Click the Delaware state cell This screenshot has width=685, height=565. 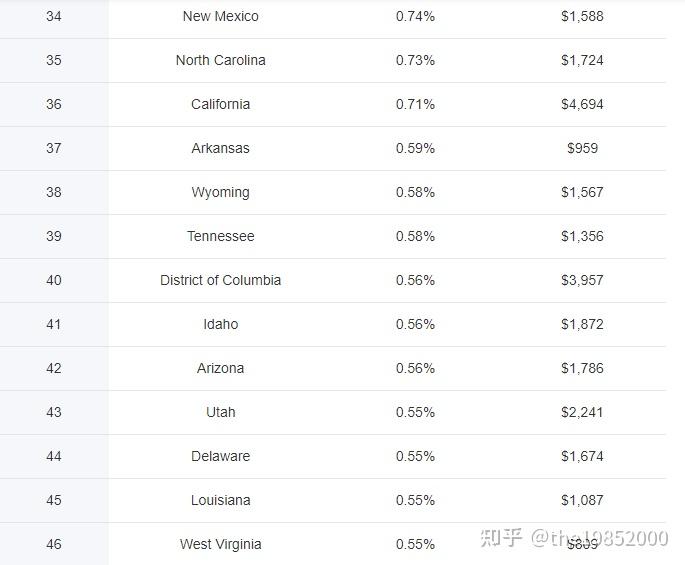(220, 456)
